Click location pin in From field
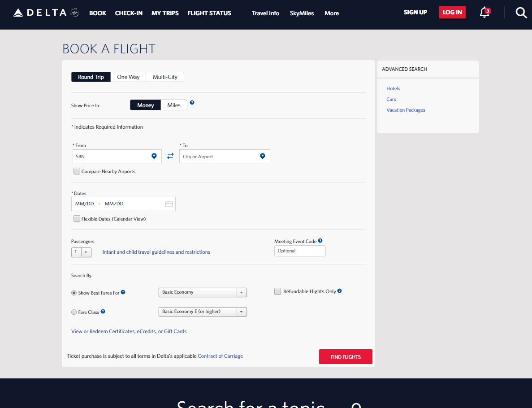 (154, 156)
